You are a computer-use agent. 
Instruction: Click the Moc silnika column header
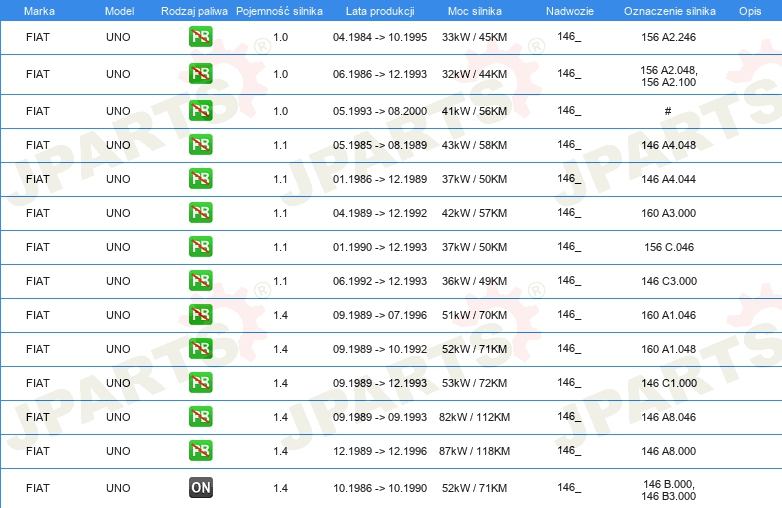(x=474, y=11)
